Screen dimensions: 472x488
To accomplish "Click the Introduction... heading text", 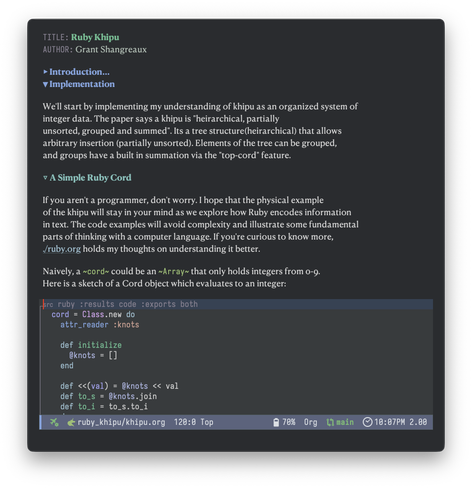I will click(79, 72).
